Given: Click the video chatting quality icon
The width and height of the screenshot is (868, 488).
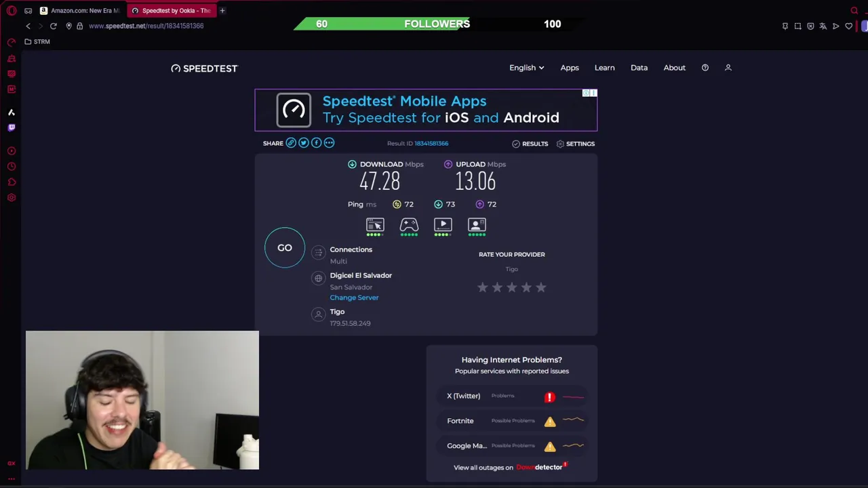Looking at the screenshot, I should (x=477, y=226).
